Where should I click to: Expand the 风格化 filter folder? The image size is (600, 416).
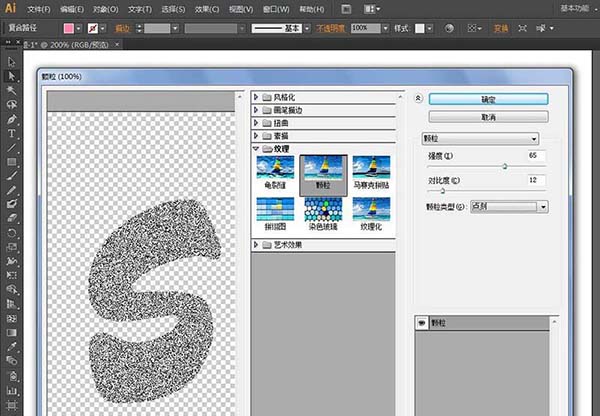tap(256, 97)
